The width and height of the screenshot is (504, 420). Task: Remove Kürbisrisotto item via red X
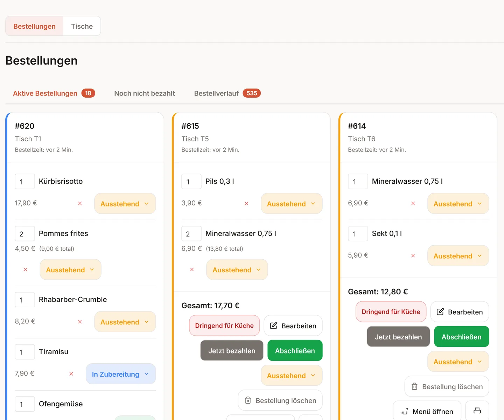click(80, 203)
